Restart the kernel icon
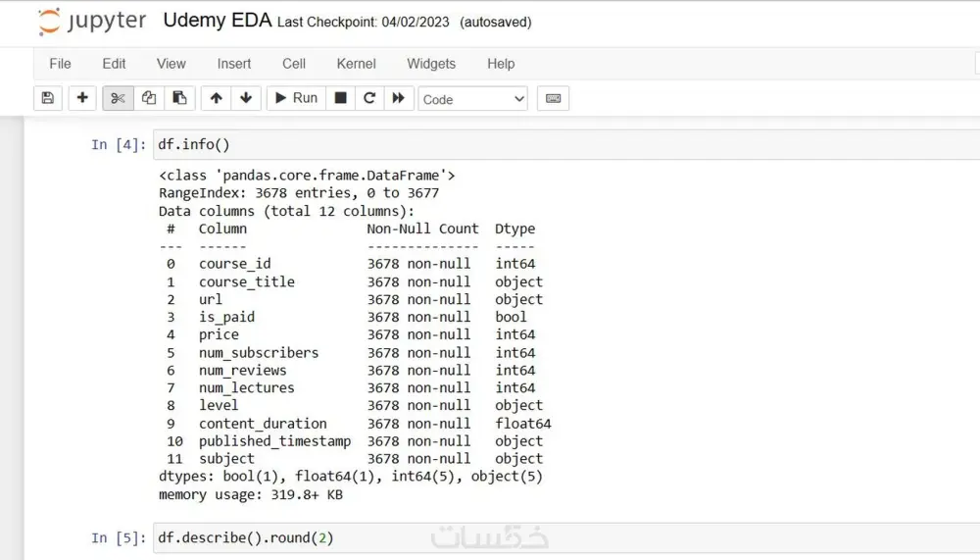980x560 pixels. [x=369, y=98]
